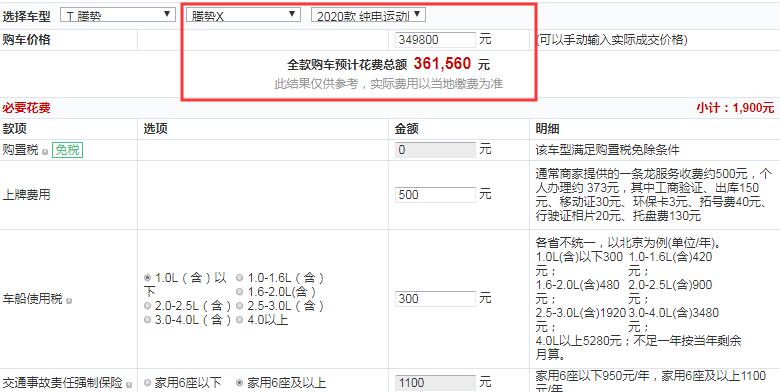Select the 3.0-4.0L（含）radio option
The width and height of the screenshot is (780, 392).
(x=148, y=320)
